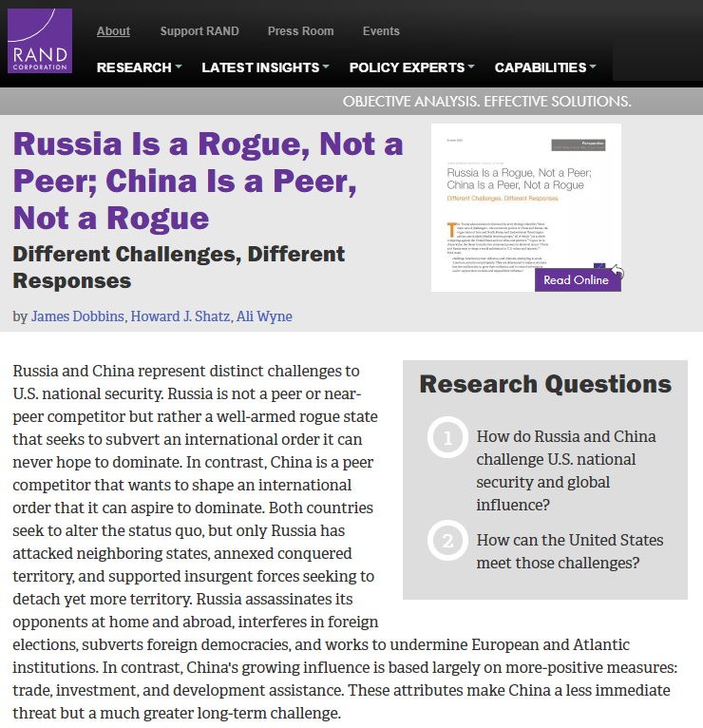The image size is (703, 728).
Task: Go to the About page
Action: [x=113, y=30]
